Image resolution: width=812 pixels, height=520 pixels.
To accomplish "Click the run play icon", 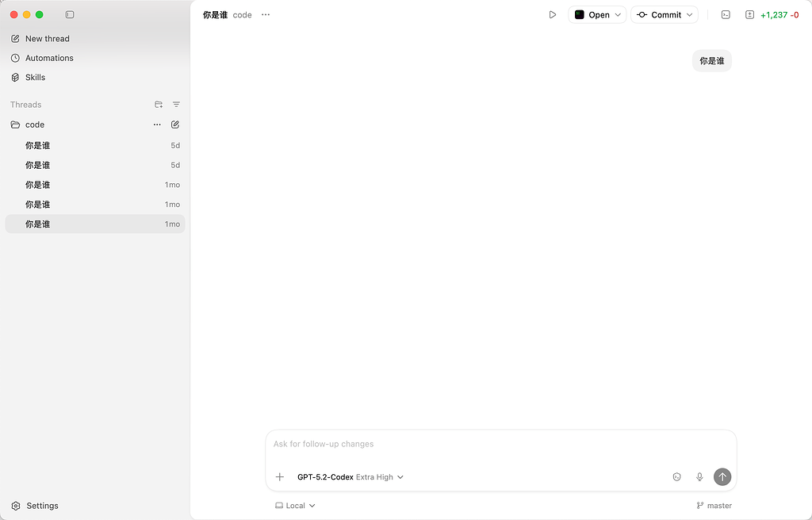I will tap(553, 15).
